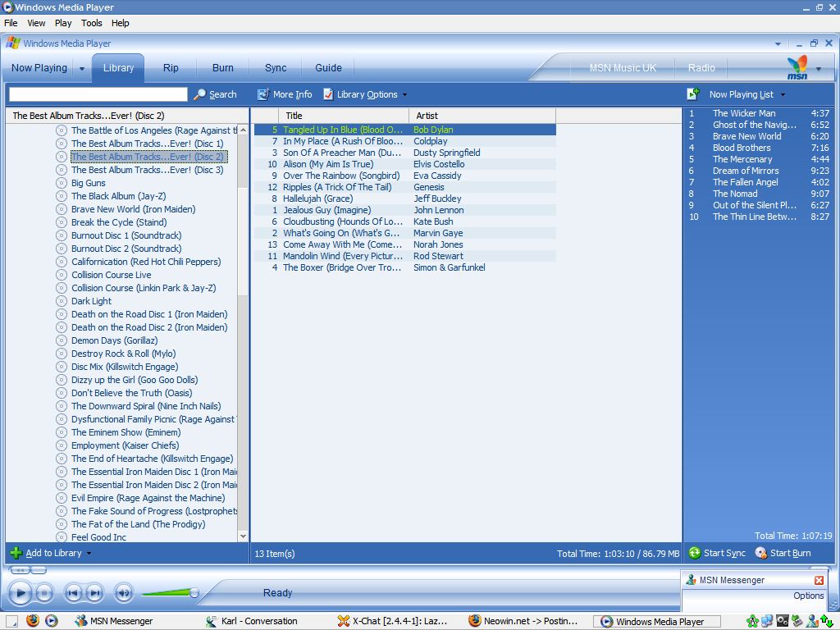840x630 pixels.
Task: Open More Info pane icon
Action: (x=263, y=94)
